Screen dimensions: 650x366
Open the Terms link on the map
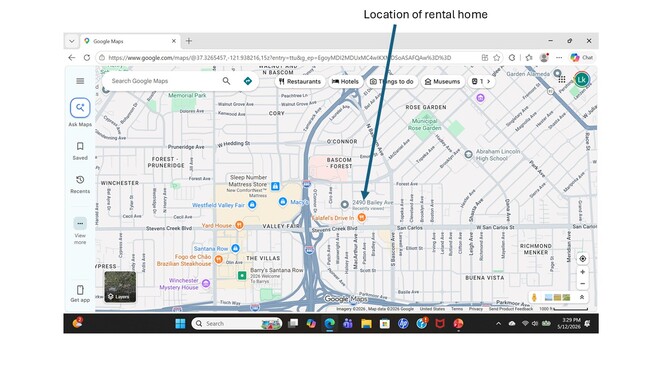point(457,309)
